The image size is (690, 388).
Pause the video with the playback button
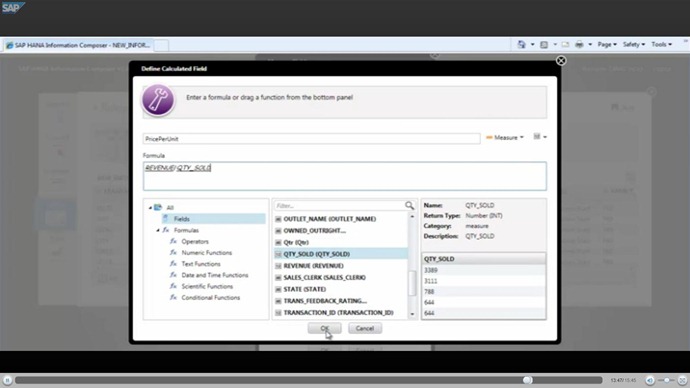point(7,380)
